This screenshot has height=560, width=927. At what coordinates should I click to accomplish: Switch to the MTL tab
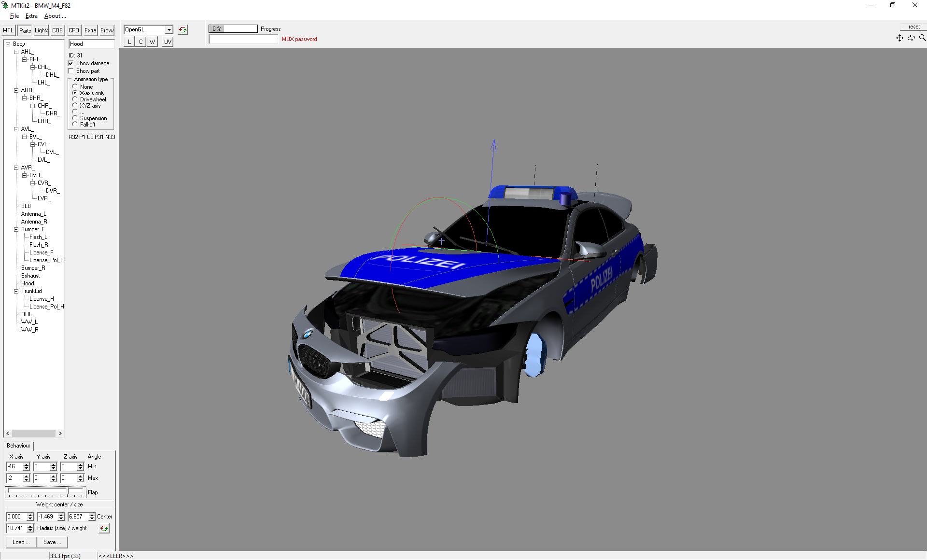point(8,30)
